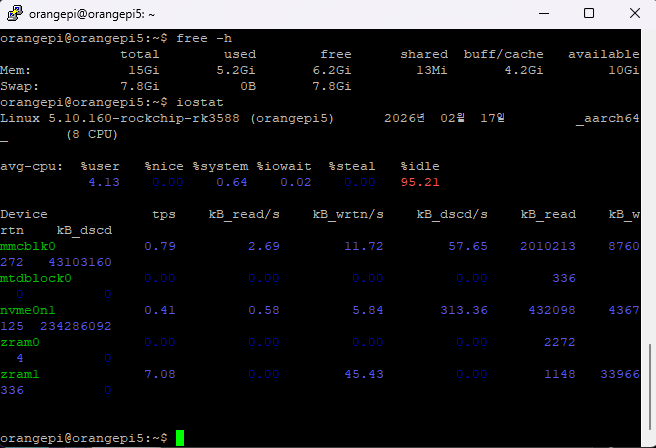
Task: Click the 4.13 user CPU value
Action: [104, 182]
